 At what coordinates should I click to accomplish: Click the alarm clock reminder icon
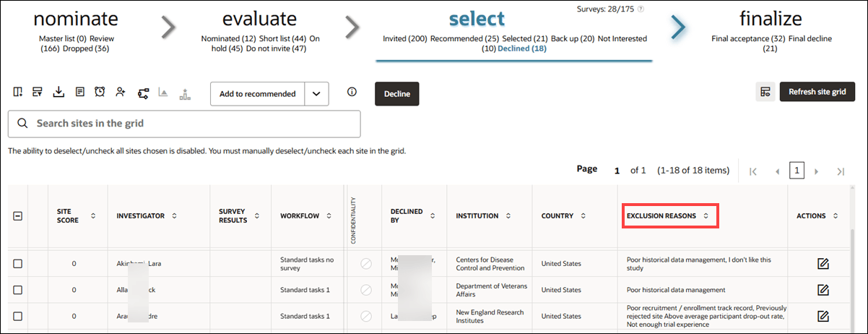(100, 92)
